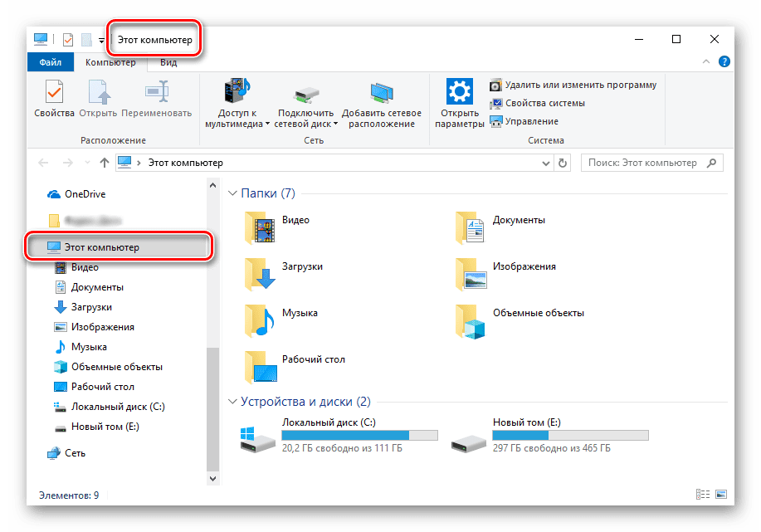The image size is (761, 532).
Task: Select Музыка folder in main pane
Action: pos(281,320)
